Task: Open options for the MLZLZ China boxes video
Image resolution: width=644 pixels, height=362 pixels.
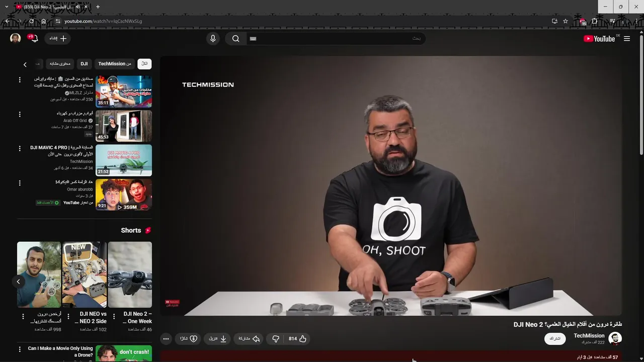Action: [x=20, y=80]
